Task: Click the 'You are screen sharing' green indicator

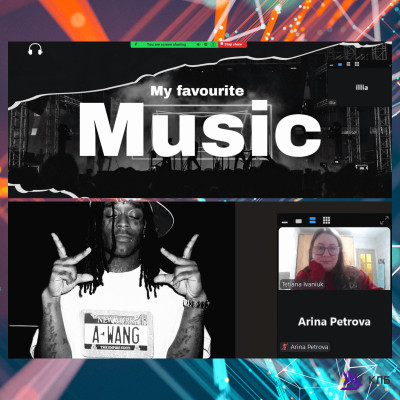Action: pos(167,44)
